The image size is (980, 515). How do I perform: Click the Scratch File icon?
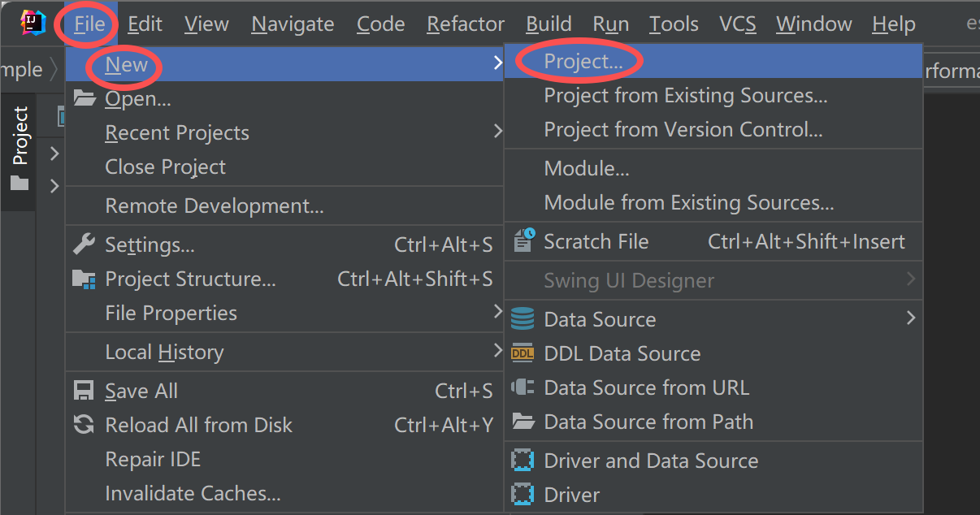pos(523,241)
